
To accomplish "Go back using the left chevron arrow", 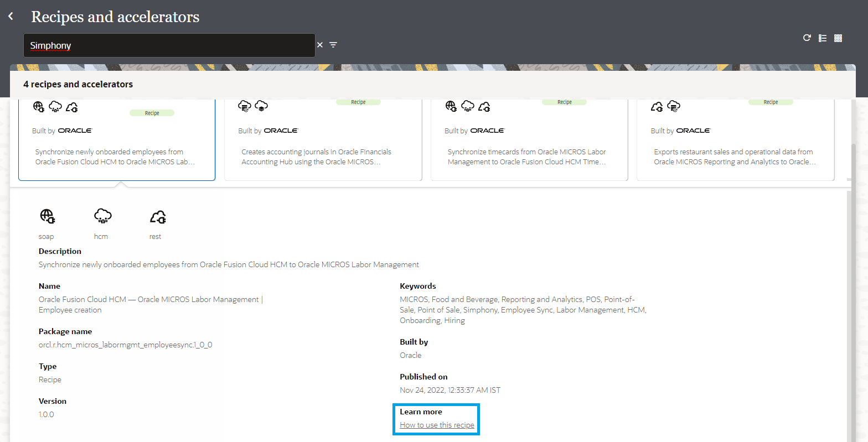I will (x=11, y=17).
